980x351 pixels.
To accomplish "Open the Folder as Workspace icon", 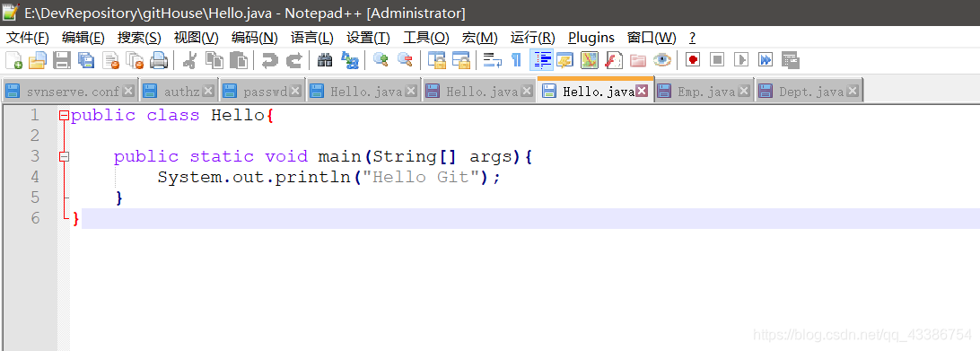I will (x=637, y=60).
